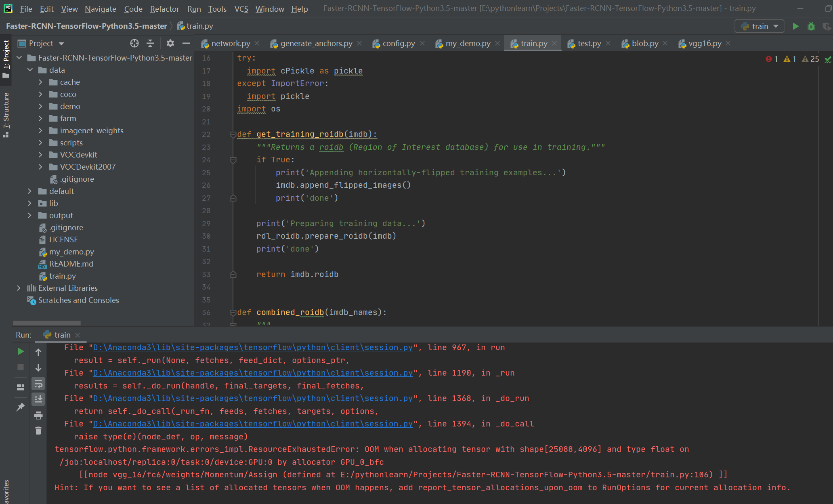This screenshot has width=833, height=504.
Task: Restore layout icon in Run panel
Action: click(21, 387)
